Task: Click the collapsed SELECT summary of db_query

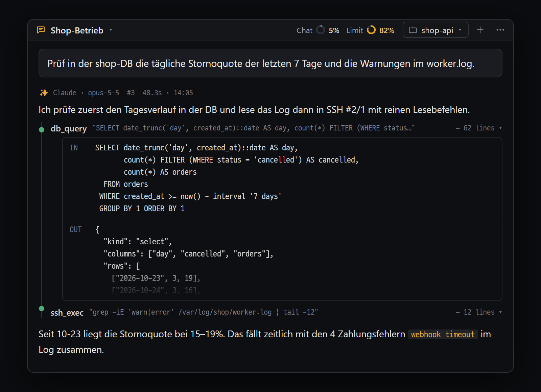Action: [x=253, y=128]
